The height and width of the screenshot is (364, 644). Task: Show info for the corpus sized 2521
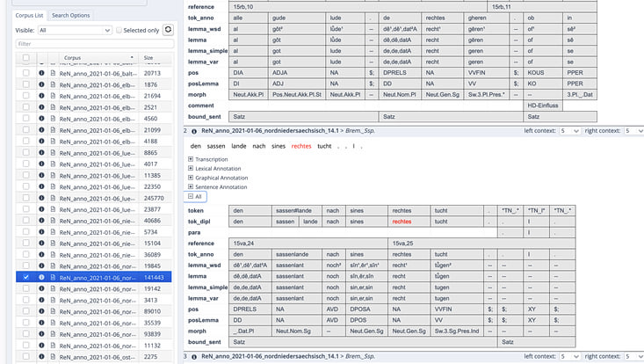pos(41,107)
